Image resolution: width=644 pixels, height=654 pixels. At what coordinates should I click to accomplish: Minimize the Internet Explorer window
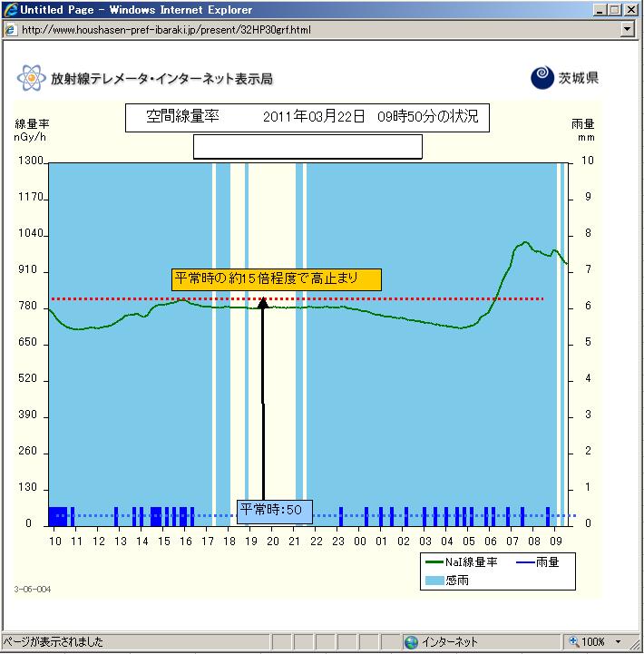click(600, 9)
